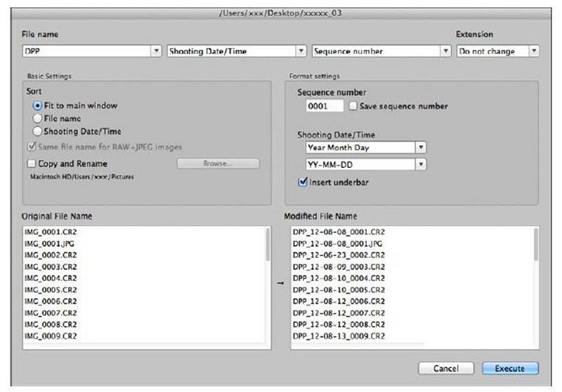Screen dimensions: 562x392
Task: Select IMG_0005.CR2 in original file list
Action: pos(52,289)
